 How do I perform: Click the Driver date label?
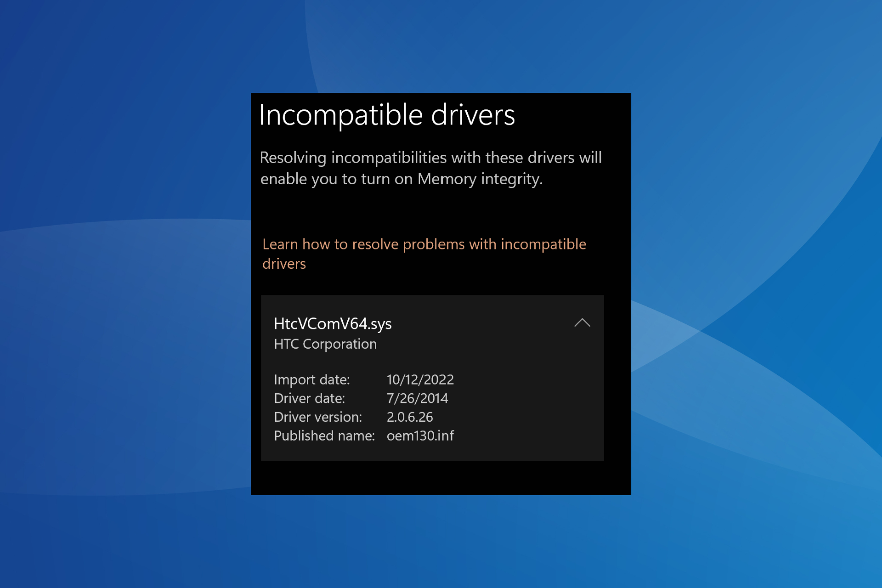[x=310, y=398]
